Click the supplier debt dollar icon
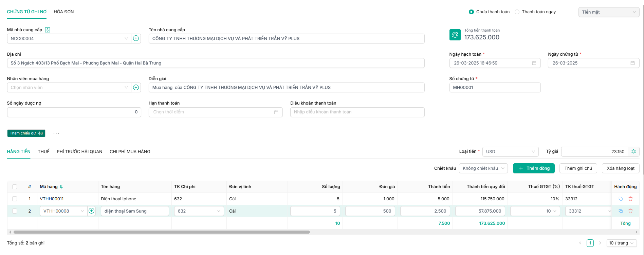Image resolution: width=644 pixels, height=255 pixels. pos(48,30)
